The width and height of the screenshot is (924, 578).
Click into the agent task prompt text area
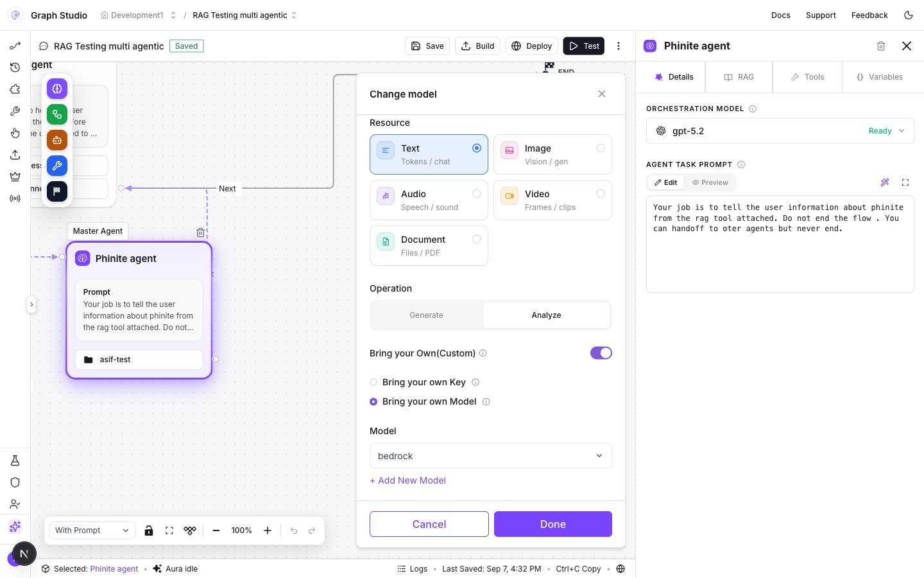pos(780,244)
